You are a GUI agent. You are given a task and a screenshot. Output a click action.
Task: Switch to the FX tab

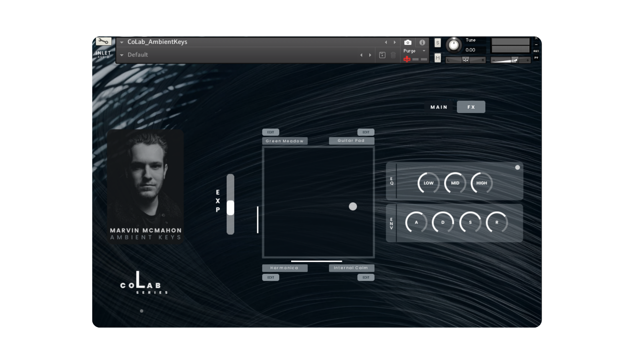click(x=471, y=107)
